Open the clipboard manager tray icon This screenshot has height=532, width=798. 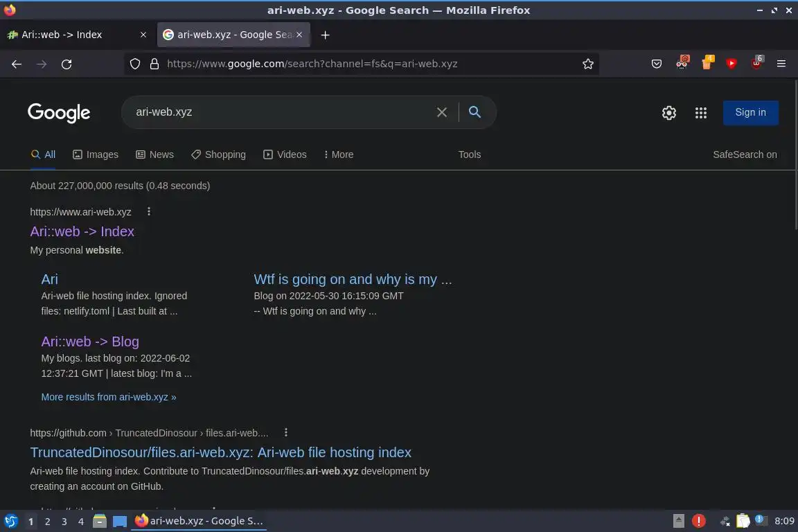pos(743,521)
